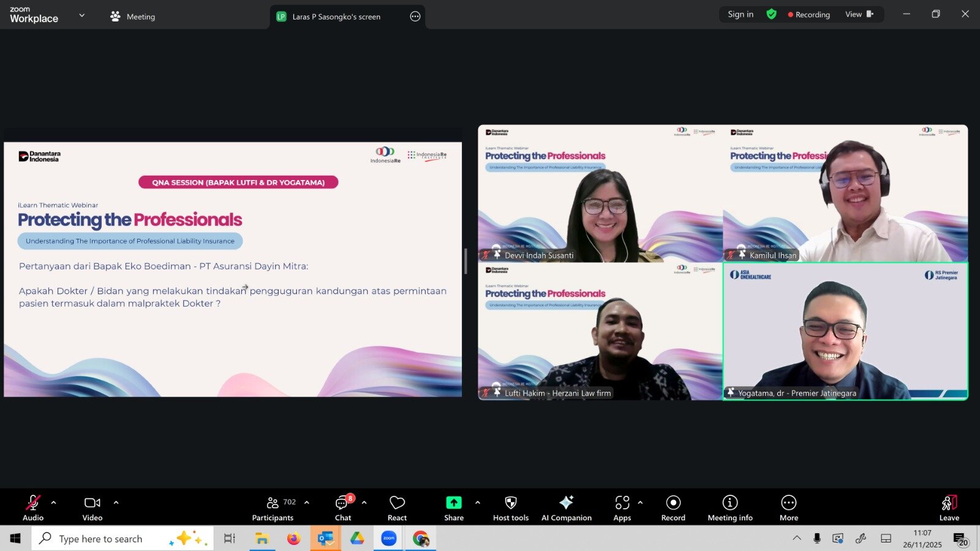Unmute microphone with Audio button

pos(33,508)
